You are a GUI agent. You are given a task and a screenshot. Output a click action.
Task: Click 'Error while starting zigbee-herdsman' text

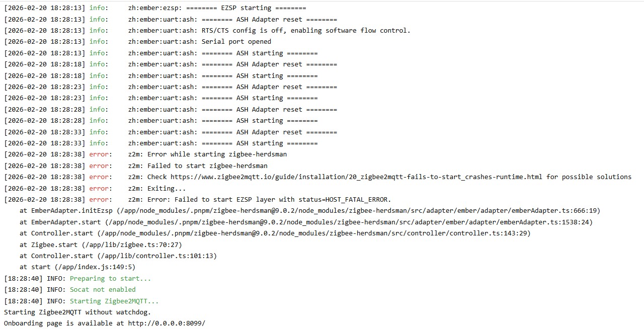[x=217, y=154]
